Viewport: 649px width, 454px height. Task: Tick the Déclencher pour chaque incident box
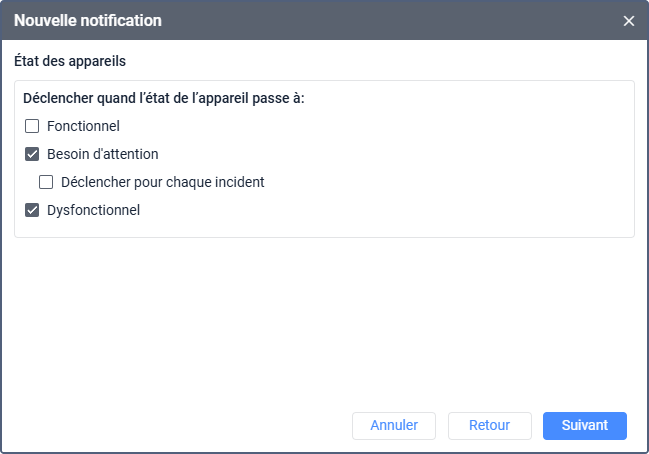coord(46,183)
